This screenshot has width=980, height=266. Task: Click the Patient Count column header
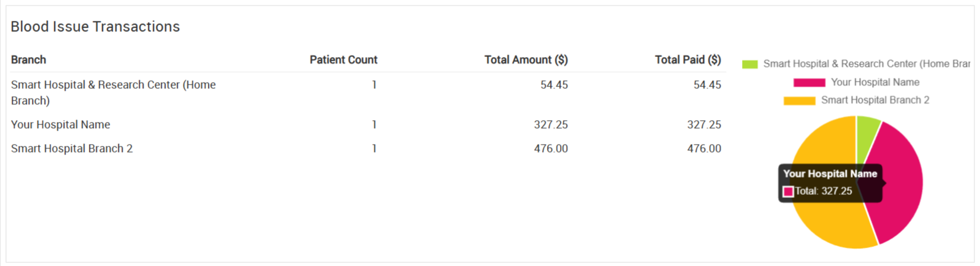click(x=343, y=59)
